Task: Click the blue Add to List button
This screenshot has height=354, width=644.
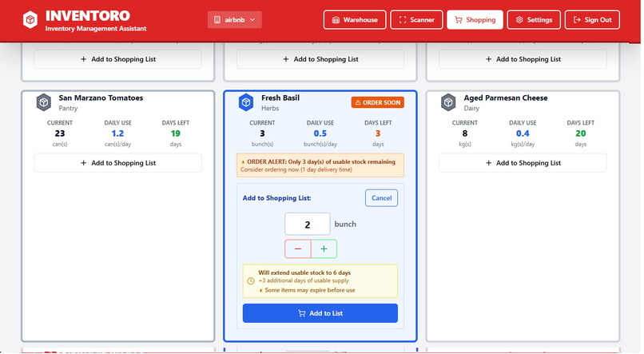Action: point(320,313)
